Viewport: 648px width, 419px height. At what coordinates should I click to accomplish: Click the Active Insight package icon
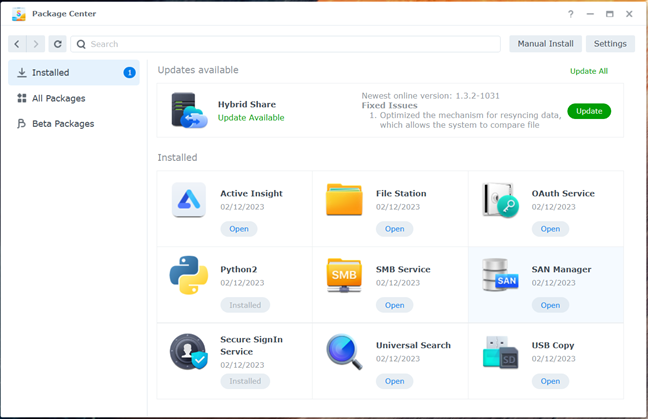coord(189,200)
